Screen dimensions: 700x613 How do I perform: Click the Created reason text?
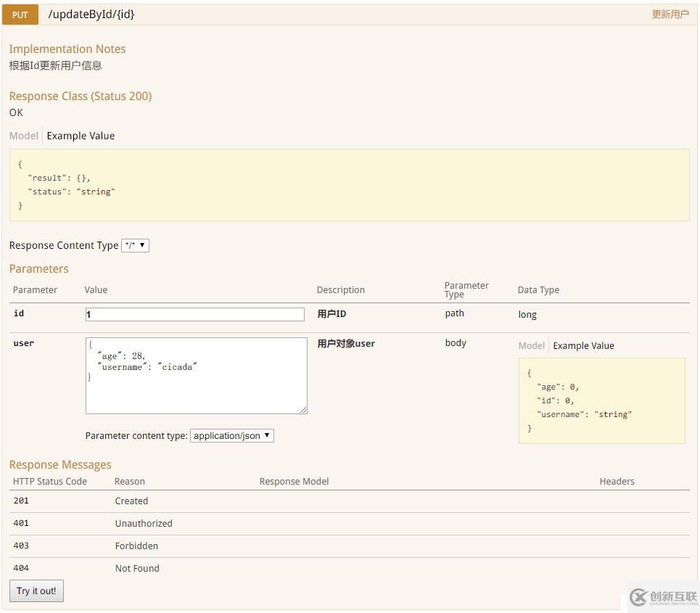[131, 501]
